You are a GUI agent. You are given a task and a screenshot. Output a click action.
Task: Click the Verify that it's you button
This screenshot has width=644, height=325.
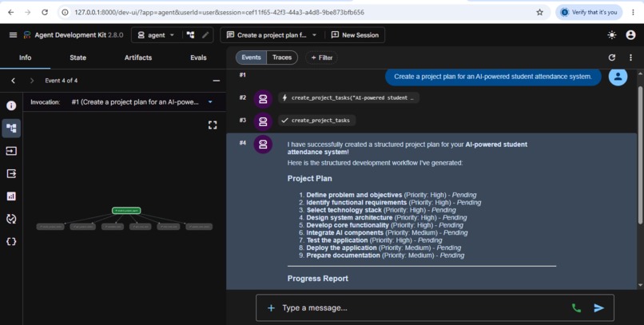(x=589, y=12)
